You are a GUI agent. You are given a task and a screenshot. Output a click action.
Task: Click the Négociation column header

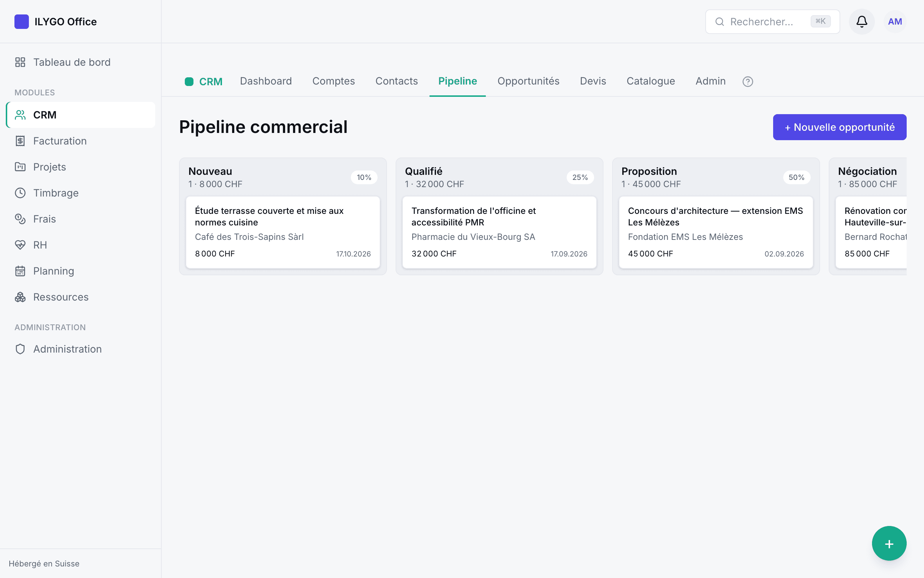867,171
